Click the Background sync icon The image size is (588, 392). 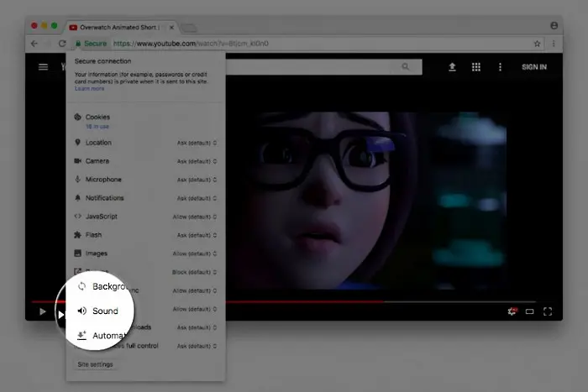pos(81,286)
